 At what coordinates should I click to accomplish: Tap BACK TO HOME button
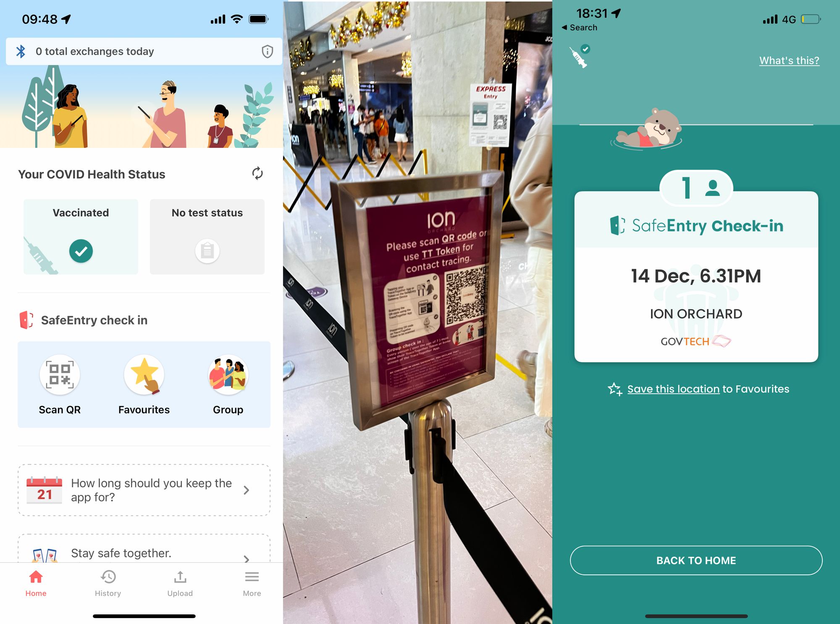[x=696, y=561]
